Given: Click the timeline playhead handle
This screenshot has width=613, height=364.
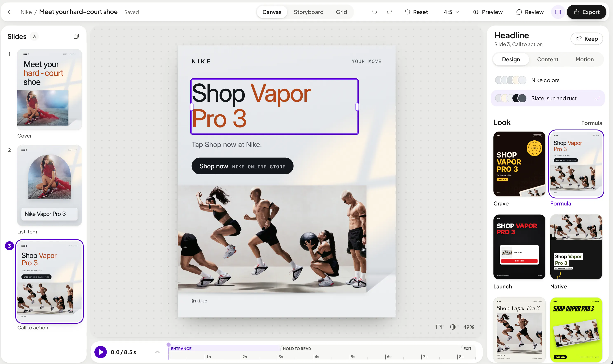Looking at the screenshot, I should pyautogui.click(x=169, y=345).
